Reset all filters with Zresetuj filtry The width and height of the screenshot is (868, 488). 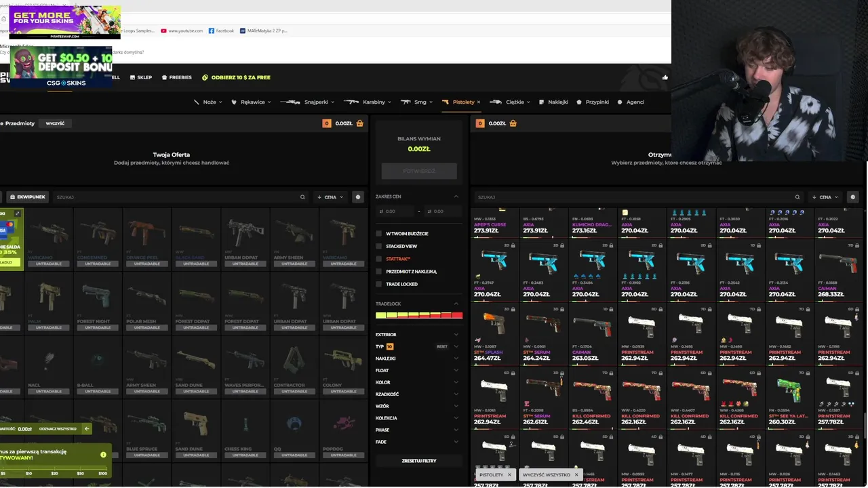tap(419, 461)
